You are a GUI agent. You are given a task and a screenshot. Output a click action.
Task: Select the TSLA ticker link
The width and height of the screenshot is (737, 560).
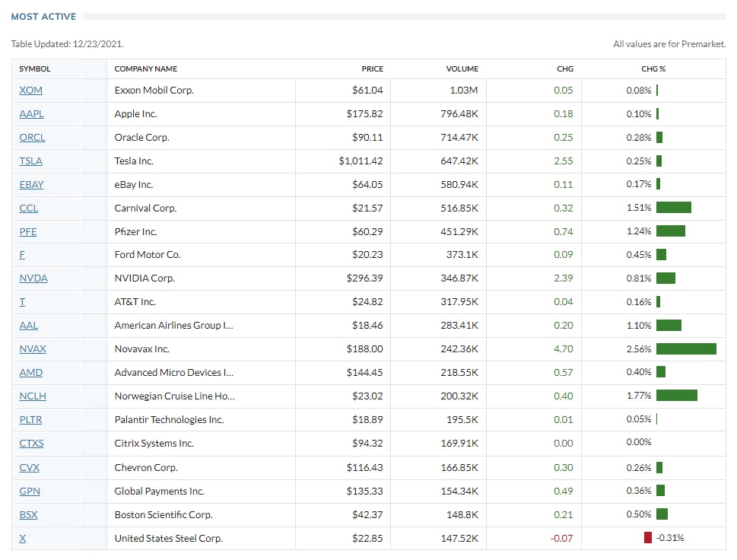[30, 161]
